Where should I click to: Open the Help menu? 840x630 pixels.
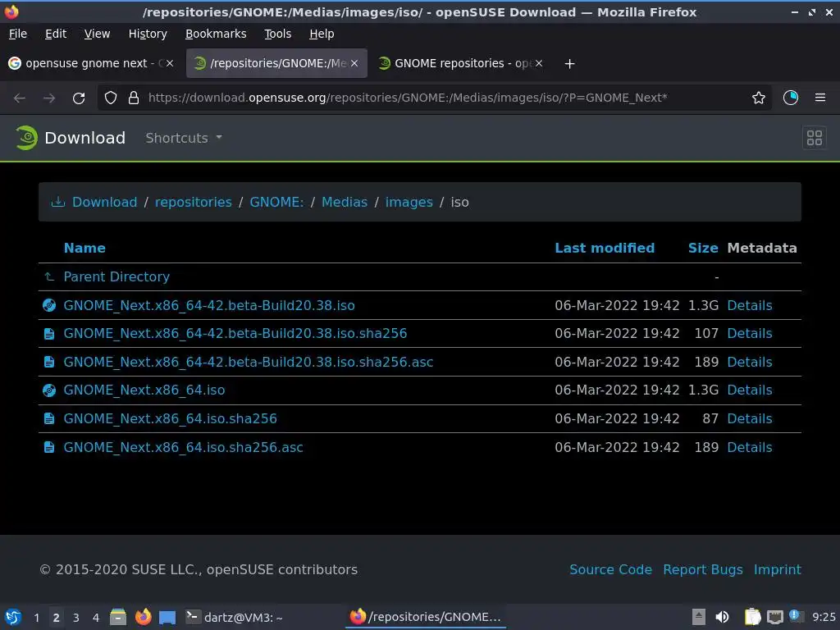pos(322,34)
